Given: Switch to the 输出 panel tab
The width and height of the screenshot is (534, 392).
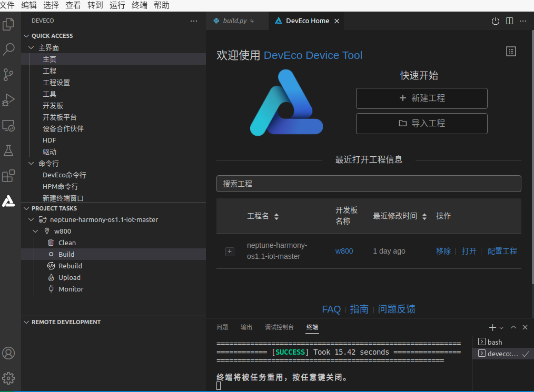Looking at the screenshot, I should coord(246,327).
